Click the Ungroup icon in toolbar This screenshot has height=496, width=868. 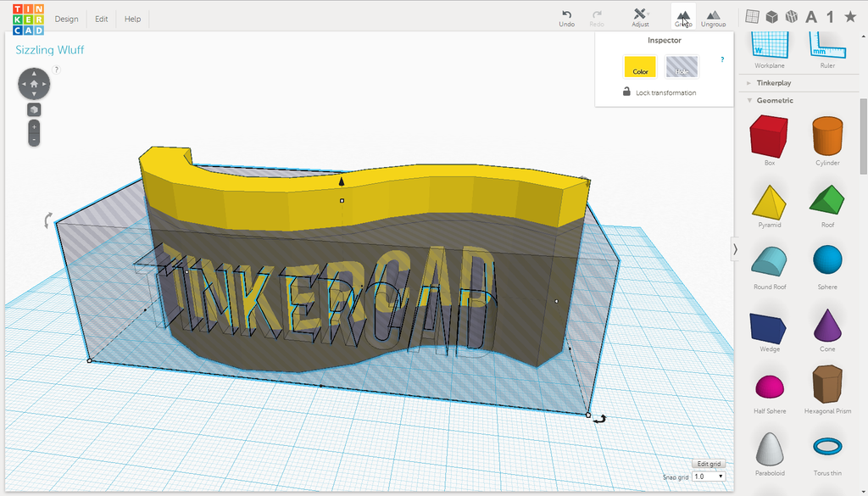point(713,16)
